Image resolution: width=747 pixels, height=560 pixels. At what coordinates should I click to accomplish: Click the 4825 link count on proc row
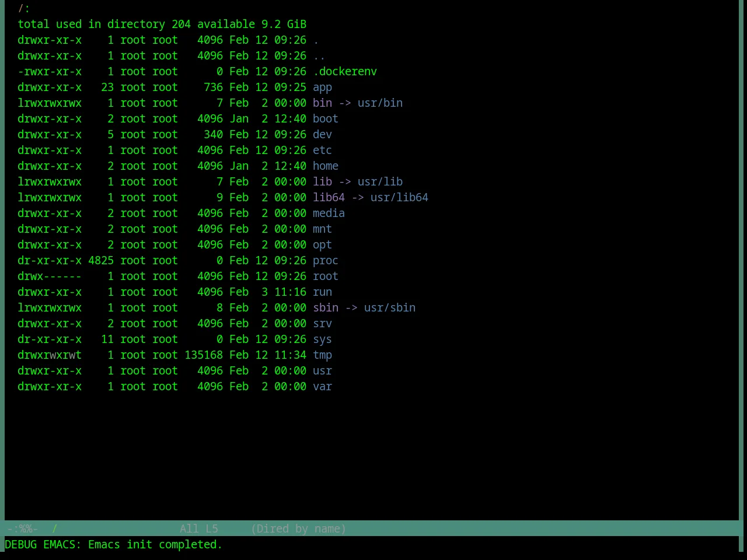point(101,261)
